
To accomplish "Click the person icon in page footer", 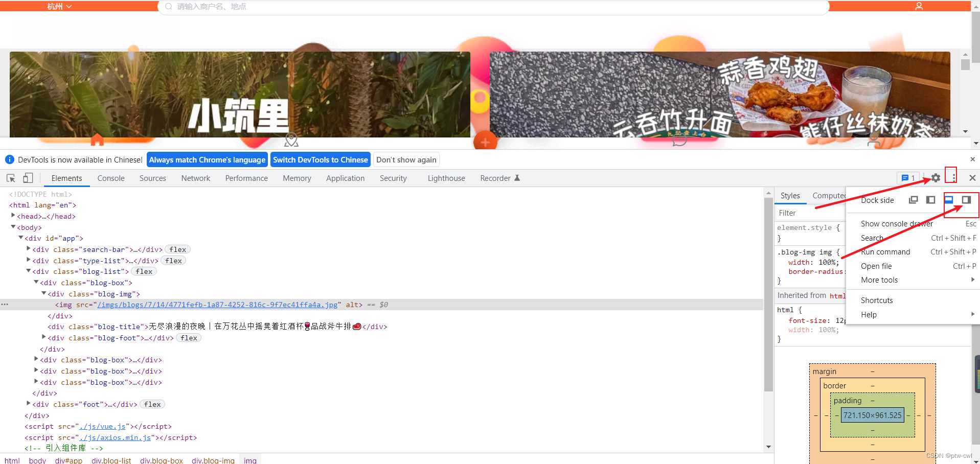I will point(874,140).
